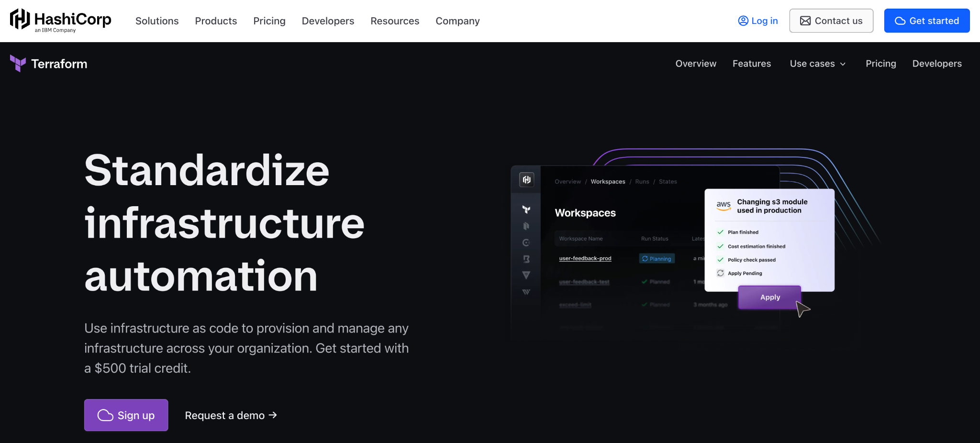Click the Terraform logo icon
The image size is (980, 443).
(18, 64)
